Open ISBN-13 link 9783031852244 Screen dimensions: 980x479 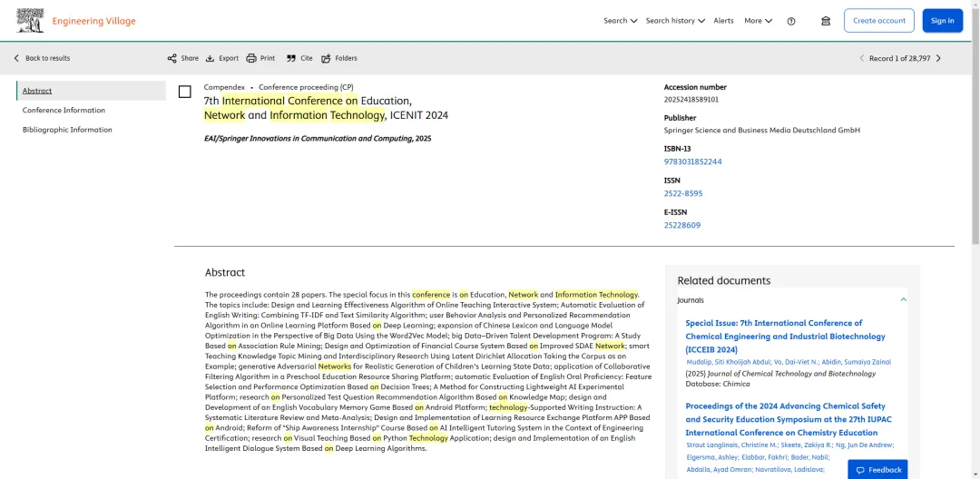(692, 161)
